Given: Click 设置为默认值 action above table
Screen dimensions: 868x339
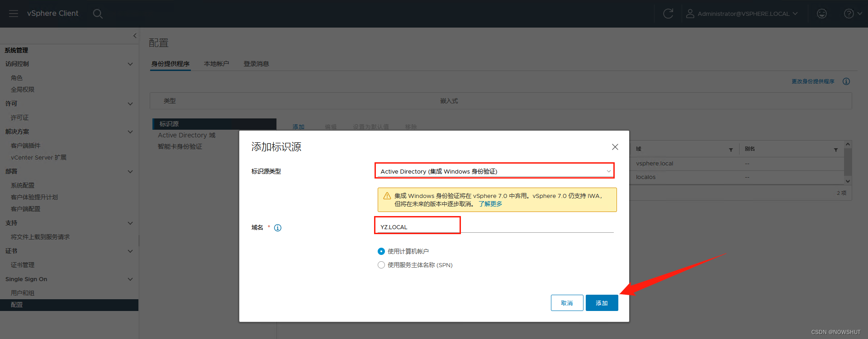Looking at the screenshot, I should click(x=371, y=127).
